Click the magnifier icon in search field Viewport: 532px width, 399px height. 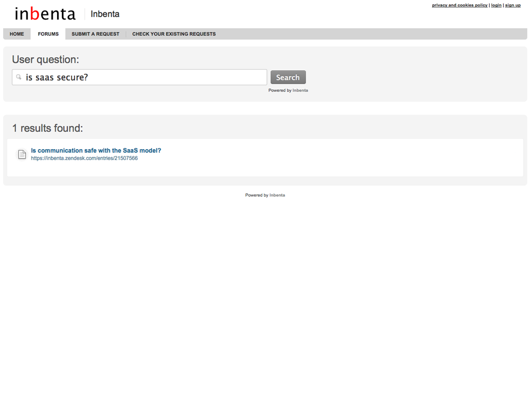click(19, 77)
